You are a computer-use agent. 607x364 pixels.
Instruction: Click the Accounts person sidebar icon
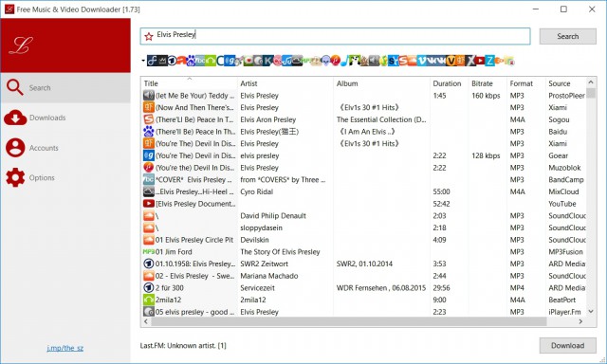pyautogui.click(x=15, y=148)
